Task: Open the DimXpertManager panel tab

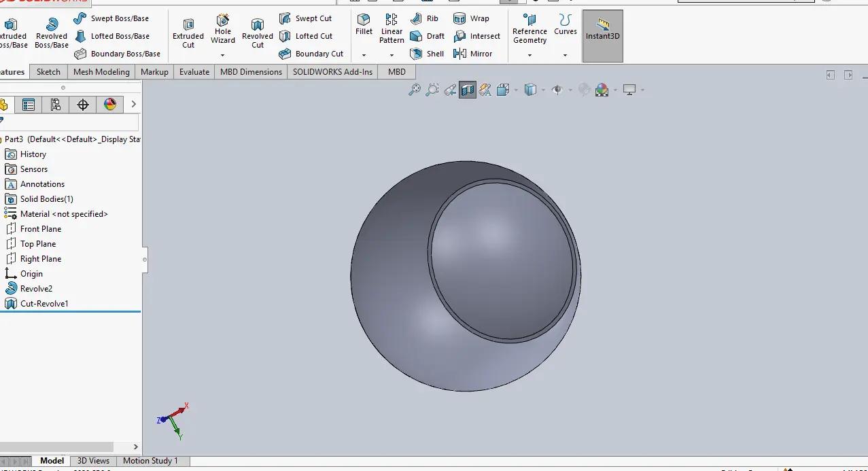Action: [x=83, y=105]
